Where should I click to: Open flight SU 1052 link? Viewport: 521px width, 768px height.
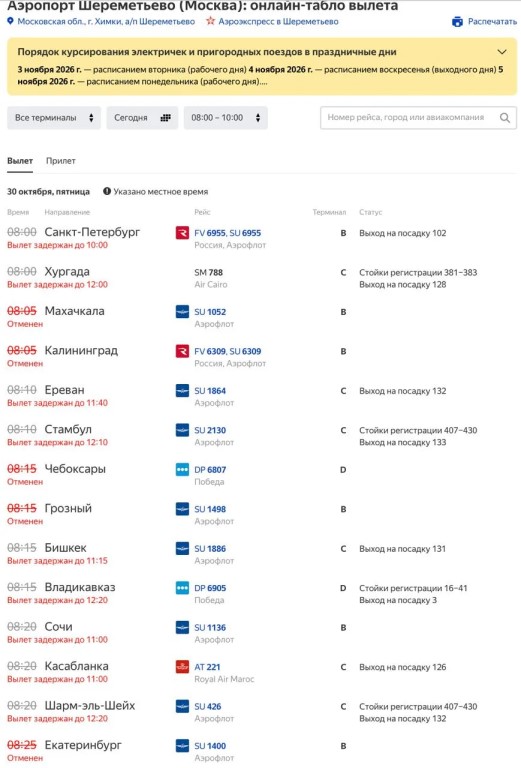[x=210, y=312]
